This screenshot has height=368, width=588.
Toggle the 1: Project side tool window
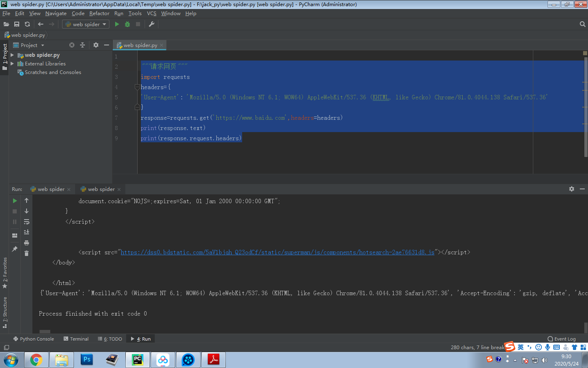point(5,57)
